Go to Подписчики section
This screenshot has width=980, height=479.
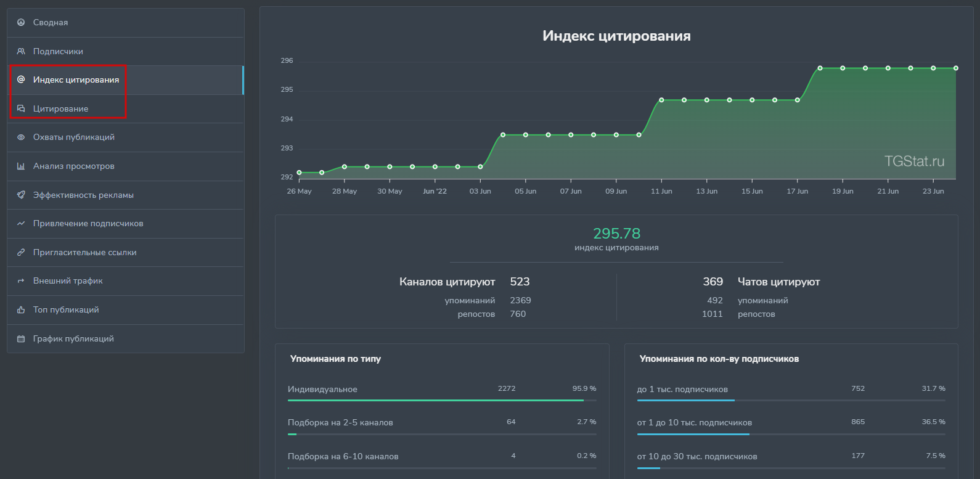click(126, 52)
